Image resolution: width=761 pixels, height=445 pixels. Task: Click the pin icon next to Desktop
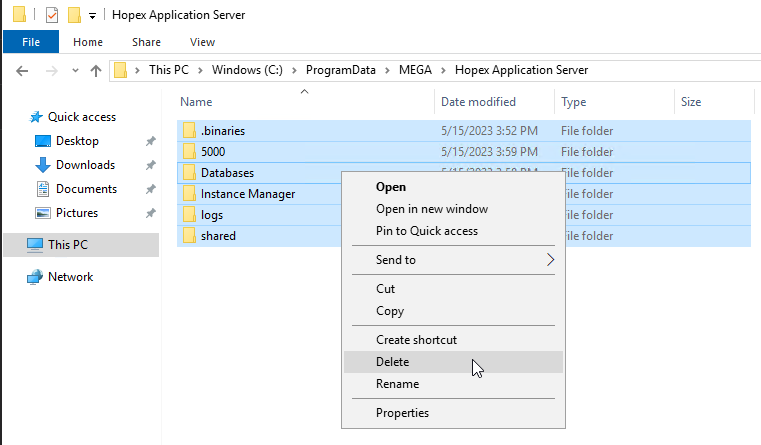150,141
